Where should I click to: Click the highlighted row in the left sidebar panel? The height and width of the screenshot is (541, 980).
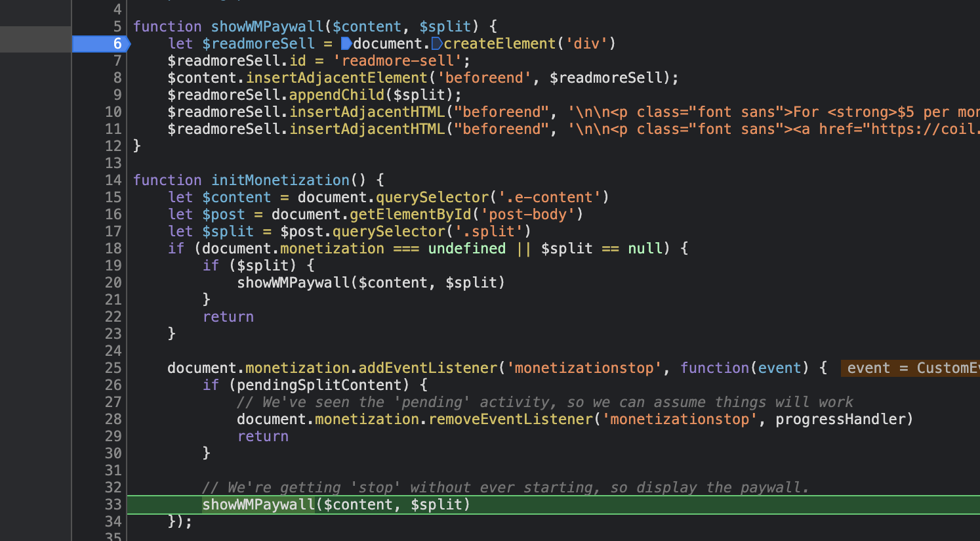point(35,39)
